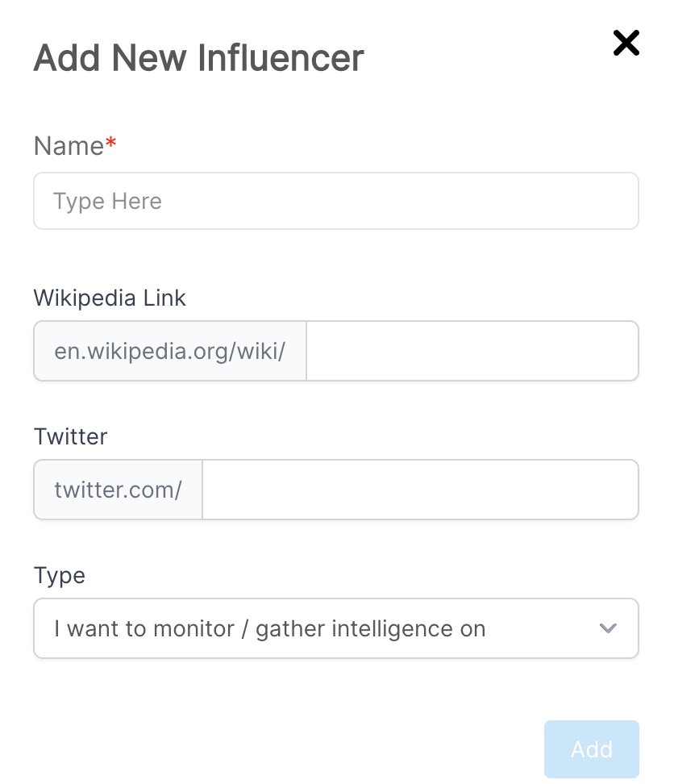
Task: Click the Name input showing 'Type Here'
Action: click(336, 200)
